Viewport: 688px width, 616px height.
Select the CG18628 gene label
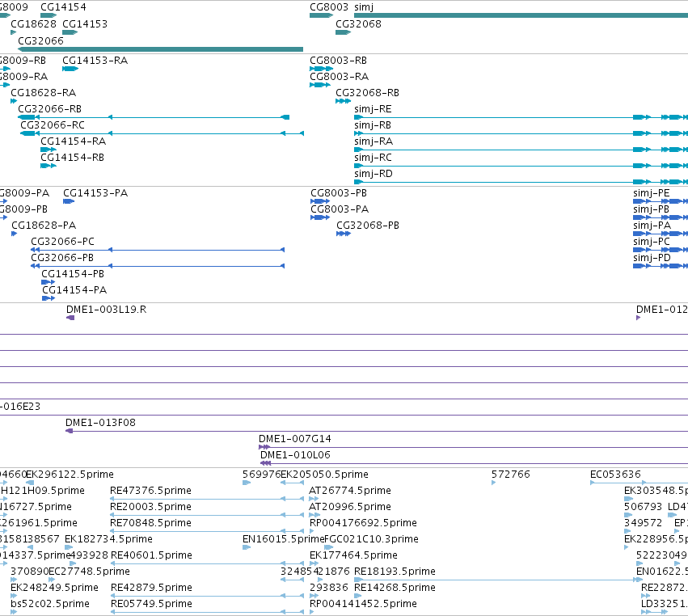coord(33,23)
